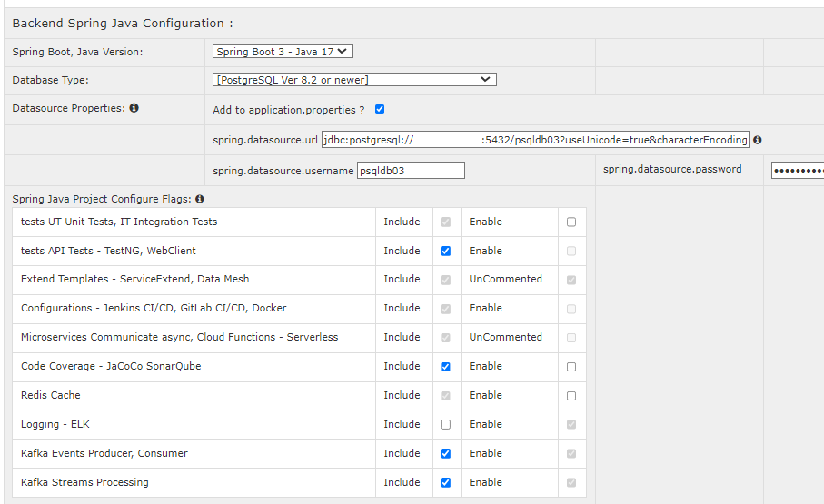The height and width of the screenshot is (504, 824).
Task: Toggle Include checkbox for tests API Tests
Action: click(446, 251)
